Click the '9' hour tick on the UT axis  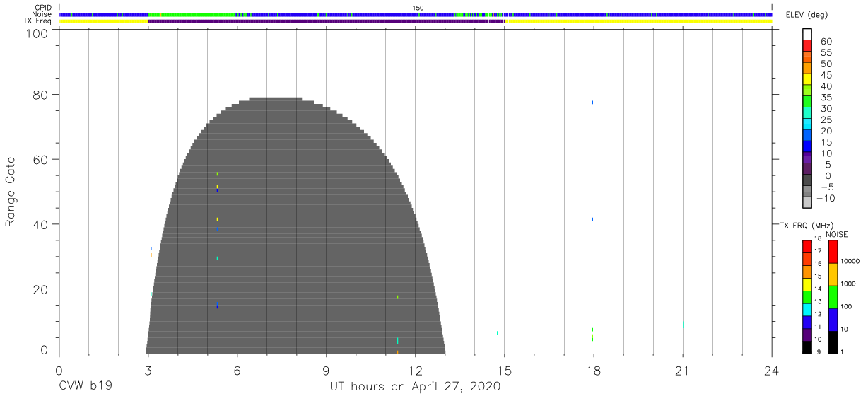(x=326, y=370)
